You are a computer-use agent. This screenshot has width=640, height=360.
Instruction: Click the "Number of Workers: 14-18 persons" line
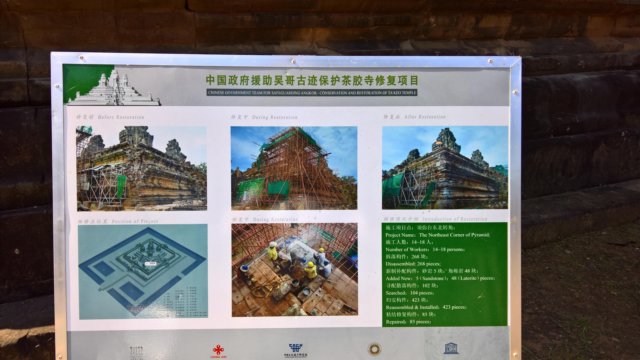click(425, 249)
